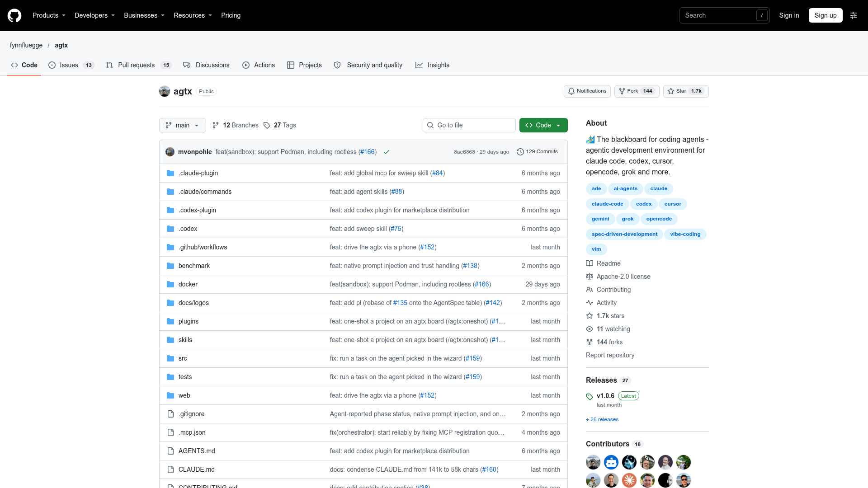Click the file icon next to .gitignore
868x488 pixels.
click(x=170, y=414)
